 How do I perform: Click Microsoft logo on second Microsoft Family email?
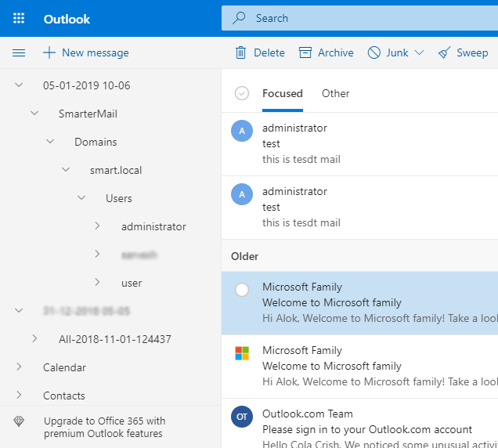(242, 353)
